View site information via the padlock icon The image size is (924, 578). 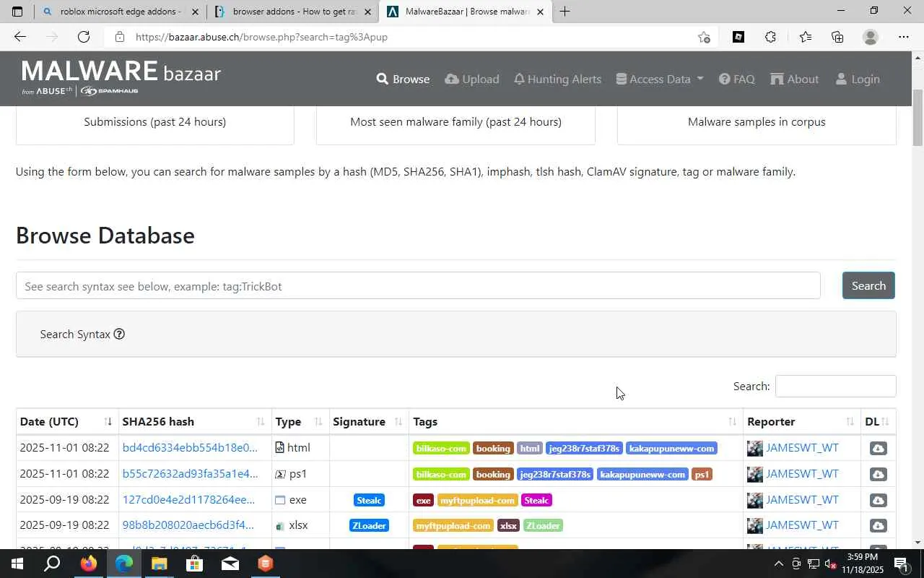[x=120, y=37]
